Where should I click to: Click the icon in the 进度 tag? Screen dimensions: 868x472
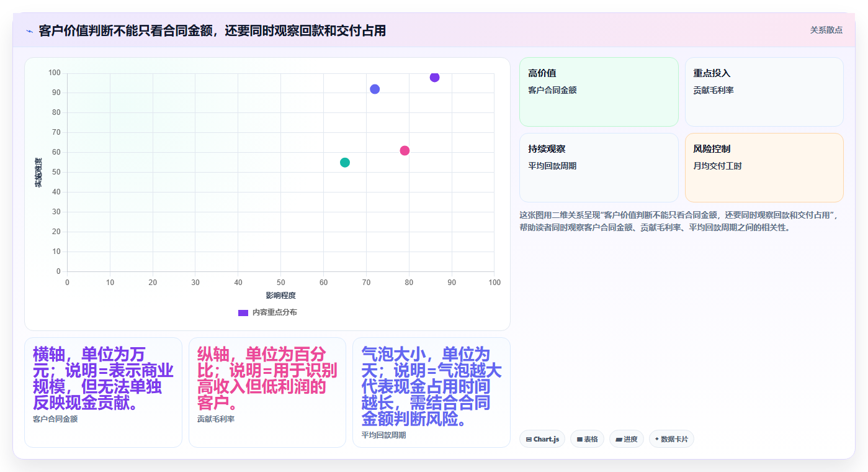(619, 439)
